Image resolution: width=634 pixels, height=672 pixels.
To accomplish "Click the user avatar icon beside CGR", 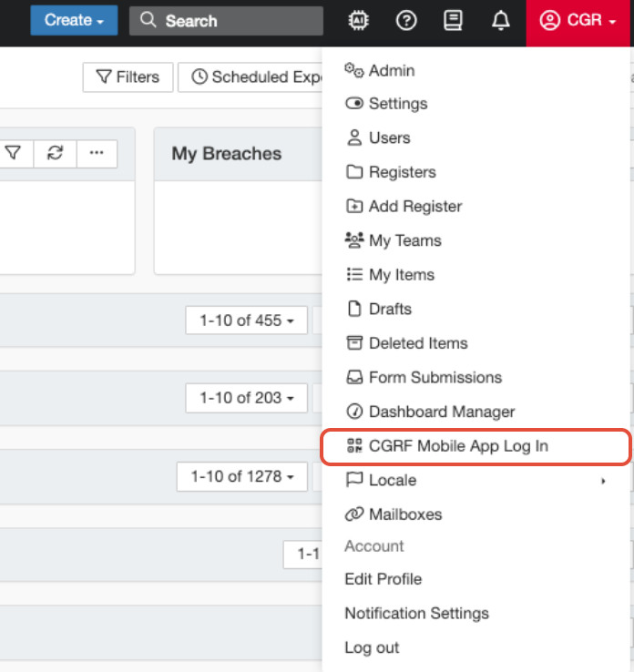I will tap(549, 20).
